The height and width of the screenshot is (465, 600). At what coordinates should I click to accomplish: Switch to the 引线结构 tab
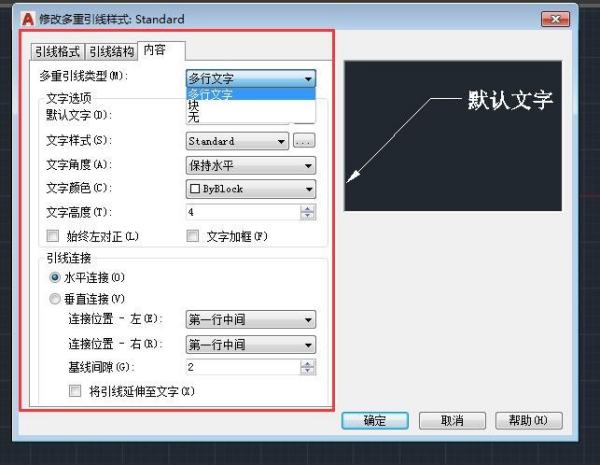111,51
